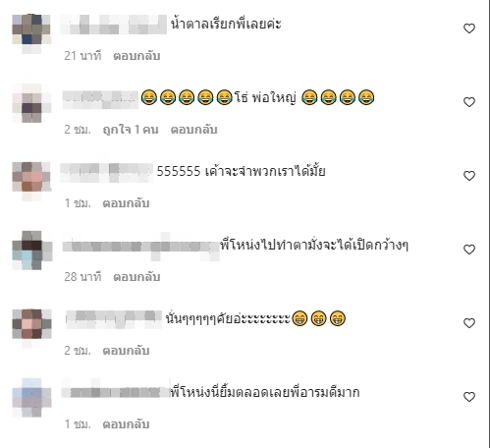Tap heart beside 'พี่โหน่งนี่ยิ้มตลอดเลย' comment
The image size is (490, 448).
click(x=469, y=397)
